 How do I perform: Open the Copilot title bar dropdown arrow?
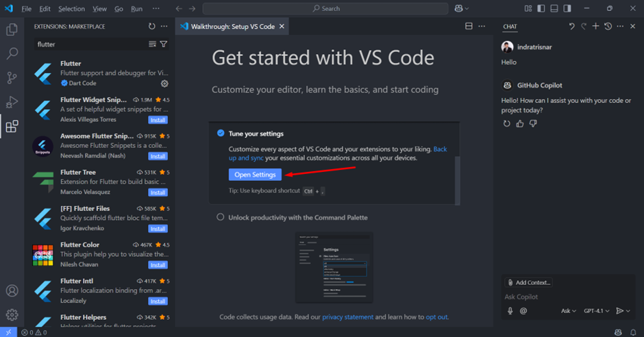click(x=467, y=9)
